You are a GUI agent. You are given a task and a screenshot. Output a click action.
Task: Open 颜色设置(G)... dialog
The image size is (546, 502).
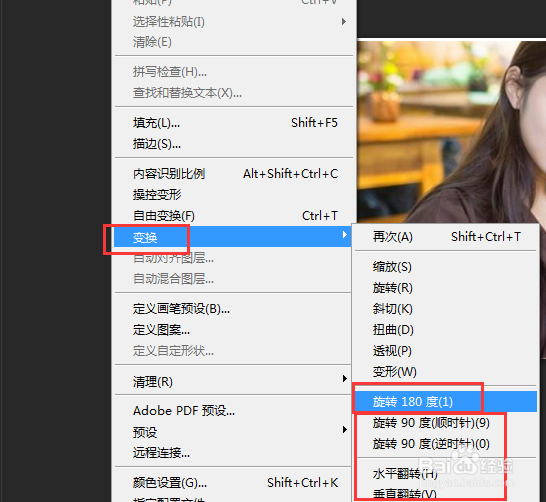tap(233, 483)
